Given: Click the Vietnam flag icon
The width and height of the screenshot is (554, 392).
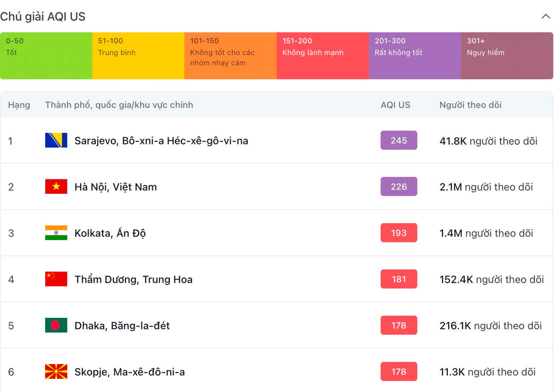Looking at the screenshot, I should 56,187.
